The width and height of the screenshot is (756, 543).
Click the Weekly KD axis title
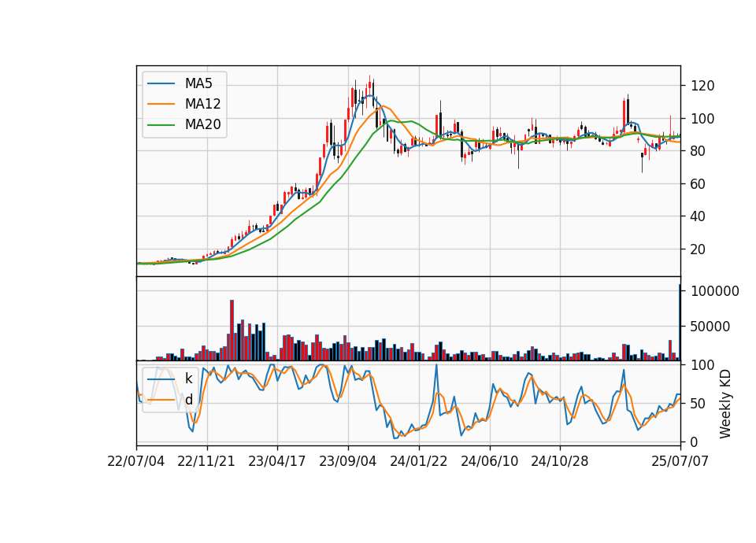(x=725, y=404)
